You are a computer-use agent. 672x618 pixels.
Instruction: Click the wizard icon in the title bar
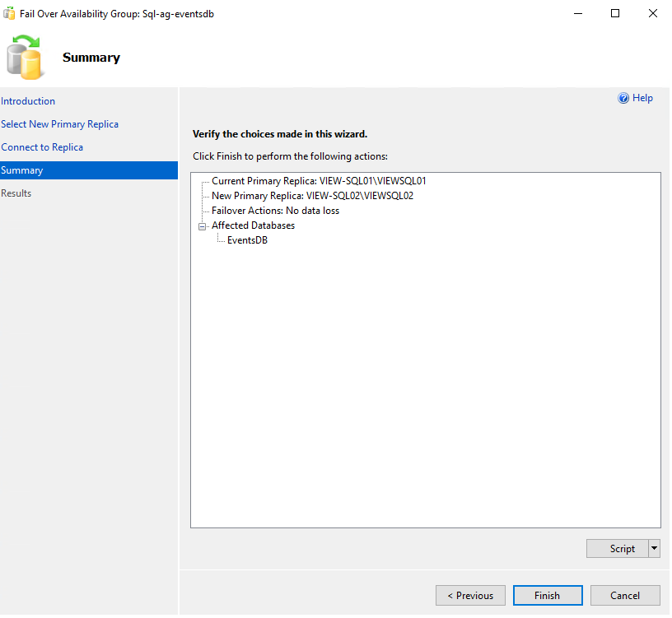pos(9,14)
